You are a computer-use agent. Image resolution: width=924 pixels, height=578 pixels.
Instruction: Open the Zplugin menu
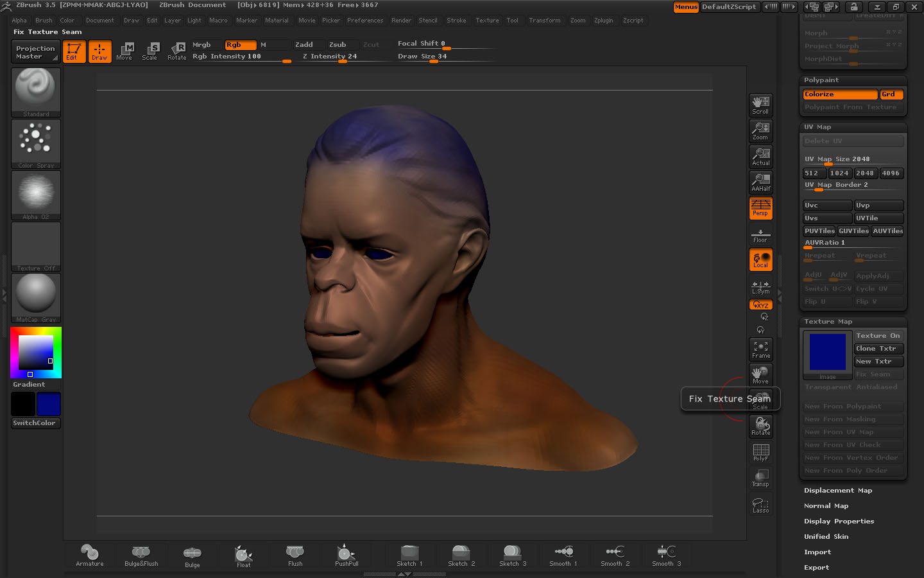(603, 21)
